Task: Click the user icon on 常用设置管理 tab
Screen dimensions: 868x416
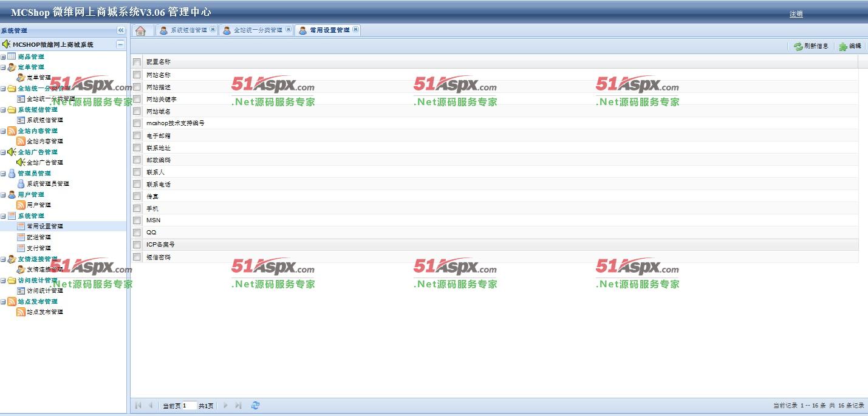Action: pyautogui.click(x=302, y=30)
